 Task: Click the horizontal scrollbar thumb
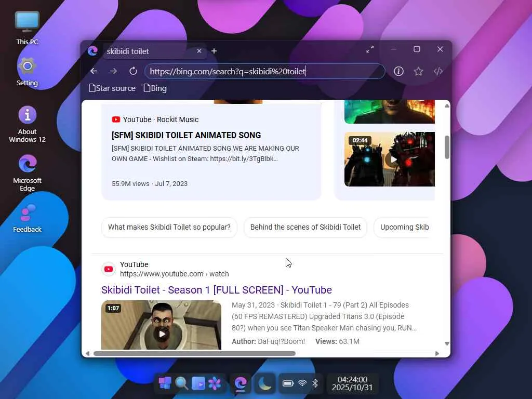pyautogui.click(x=194, y=353)
